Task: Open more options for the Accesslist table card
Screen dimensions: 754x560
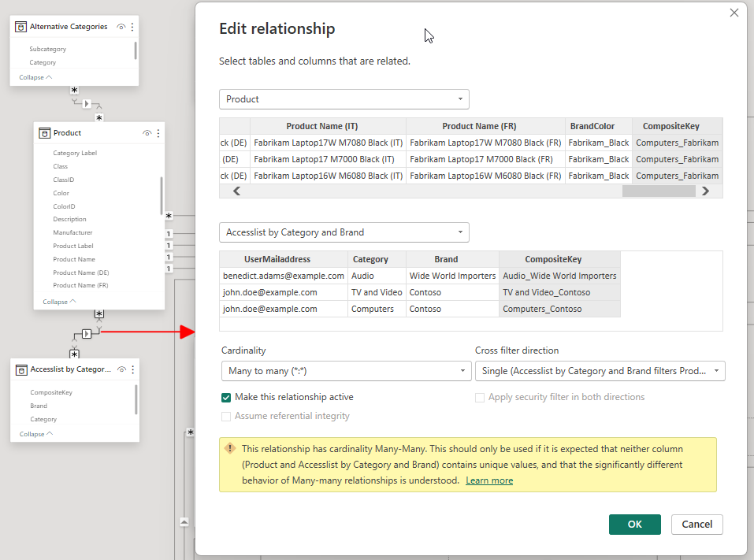Action: tap(132, 369)
